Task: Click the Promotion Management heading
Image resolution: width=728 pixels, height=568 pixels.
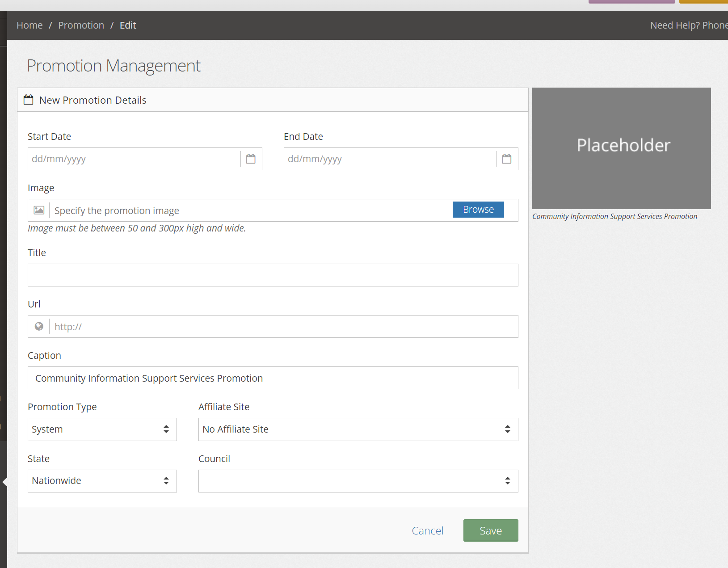Action: point(114,66)
